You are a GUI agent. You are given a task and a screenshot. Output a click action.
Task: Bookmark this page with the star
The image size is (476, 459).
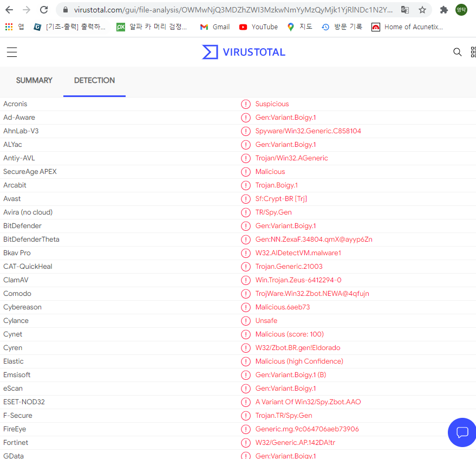click(422, 10)
